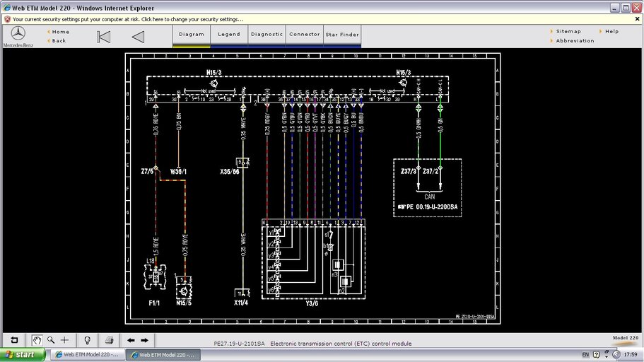Click the reset view icon in bottom toolbar
This screenshot has height=362, width=644.
pyautogui.click(x=14, y=340)
